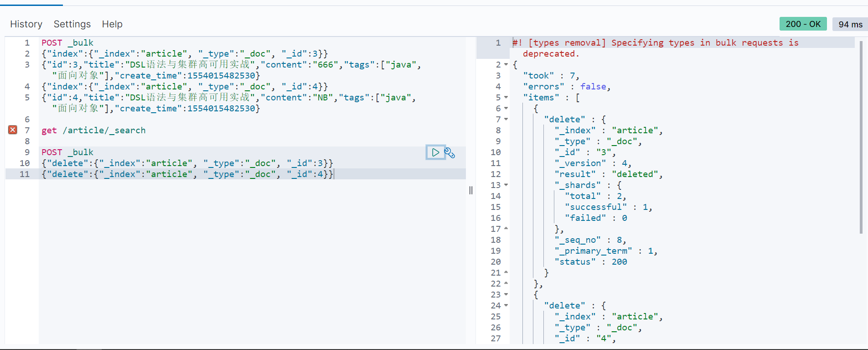Collapse the "_shards" fold arrow on line 13
The image size is (868, 350).
[x=506, y=185]
